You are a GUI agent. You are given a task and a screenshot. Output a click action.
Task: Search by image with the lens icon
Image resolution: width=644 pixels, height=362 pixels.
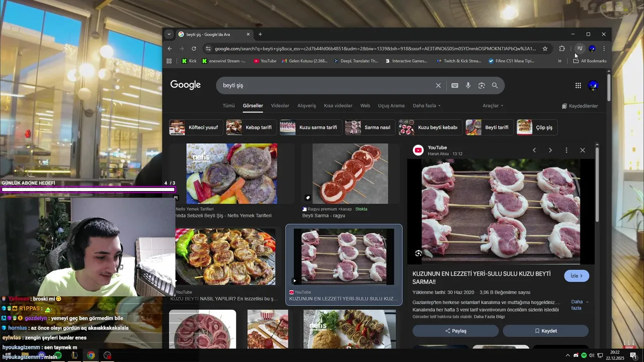tap(481, 85)
